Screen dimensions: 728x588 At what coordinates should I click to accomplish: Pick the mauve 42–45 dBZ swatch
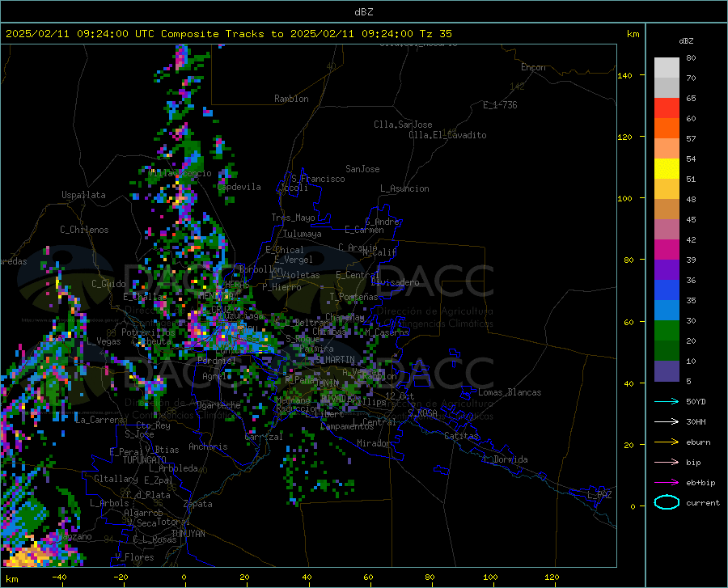click(667, 230)
